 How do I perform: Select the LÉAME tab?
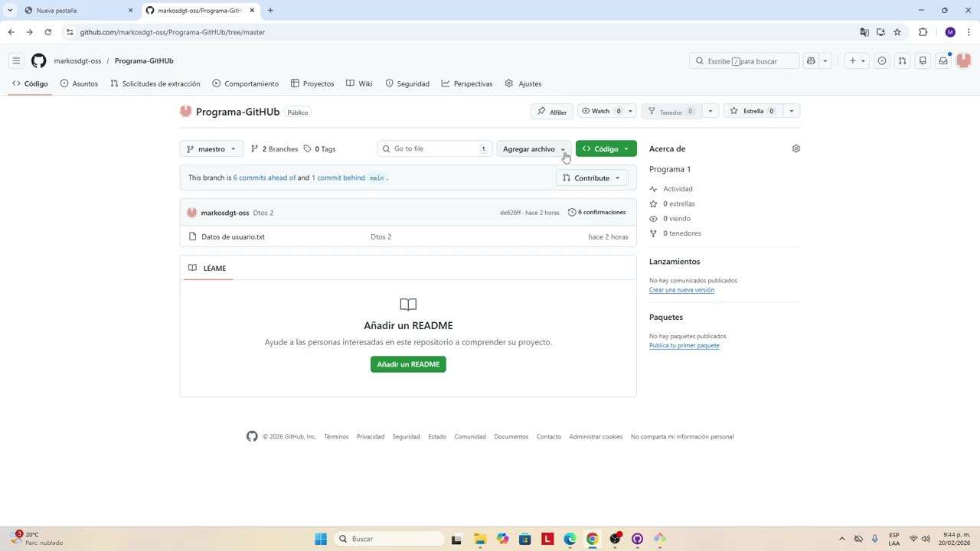(x=207, y=268)
